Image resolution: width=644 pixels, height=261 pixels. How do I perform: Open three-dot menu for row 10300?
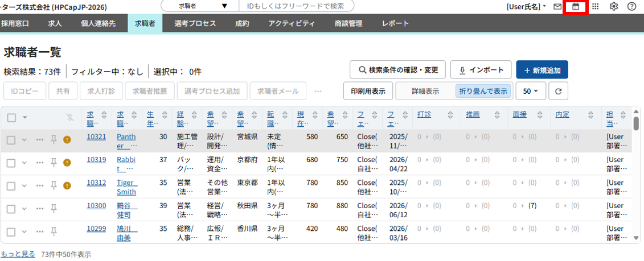point(40,208)
